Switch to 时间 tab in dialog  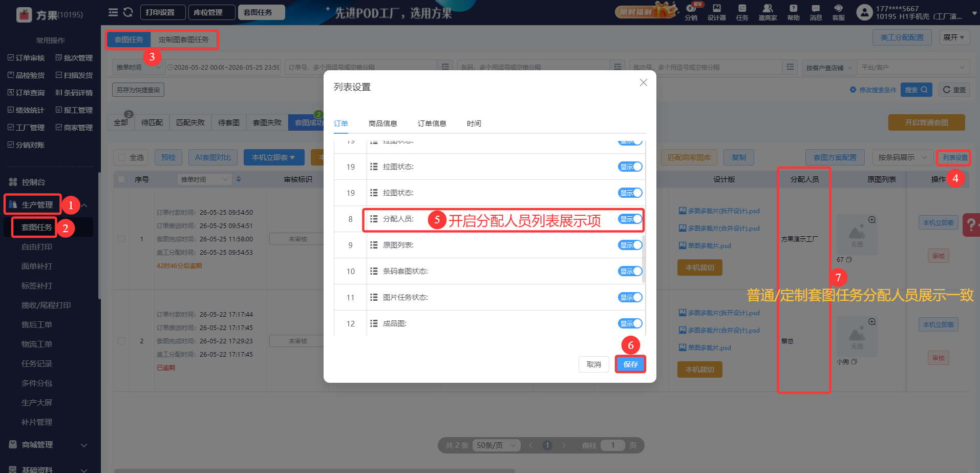click(474, 124)
